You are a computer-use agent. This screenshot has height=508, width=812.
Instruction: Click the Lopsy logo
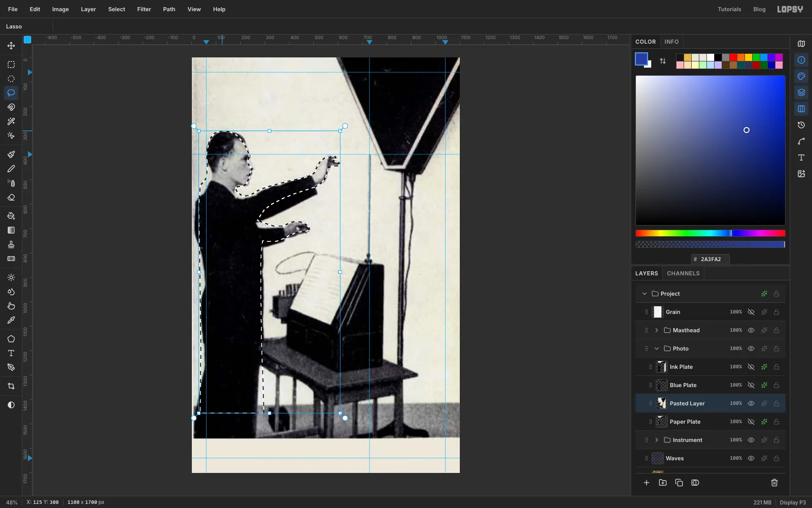(x=790, y=9)
